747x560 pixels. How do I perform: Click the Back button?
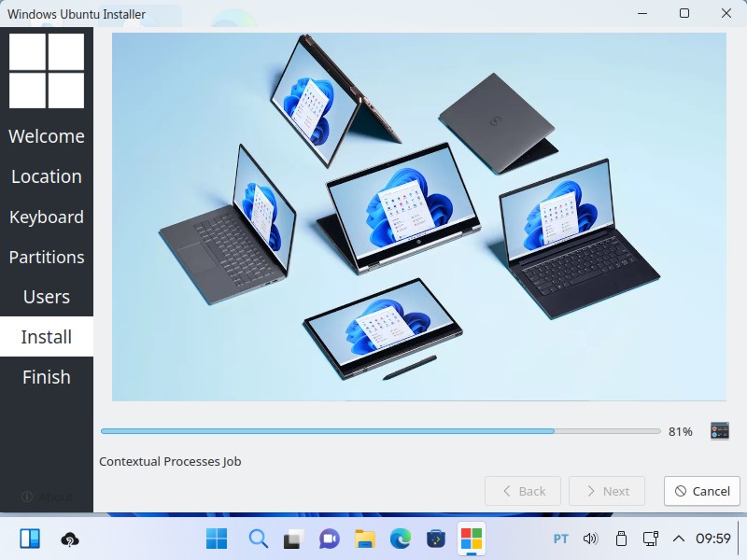click(x=523, y=491)
